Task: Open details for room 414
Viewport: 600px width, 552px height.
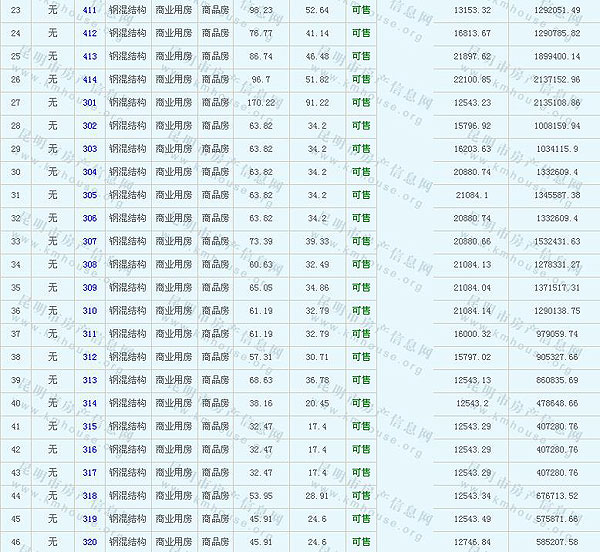Action: coord(90,79)
